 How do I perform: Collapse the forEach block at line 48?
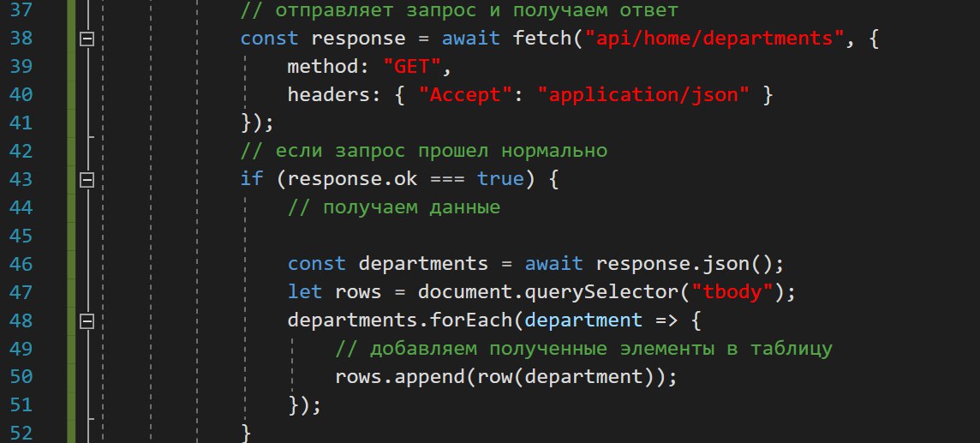coord(87,321)
